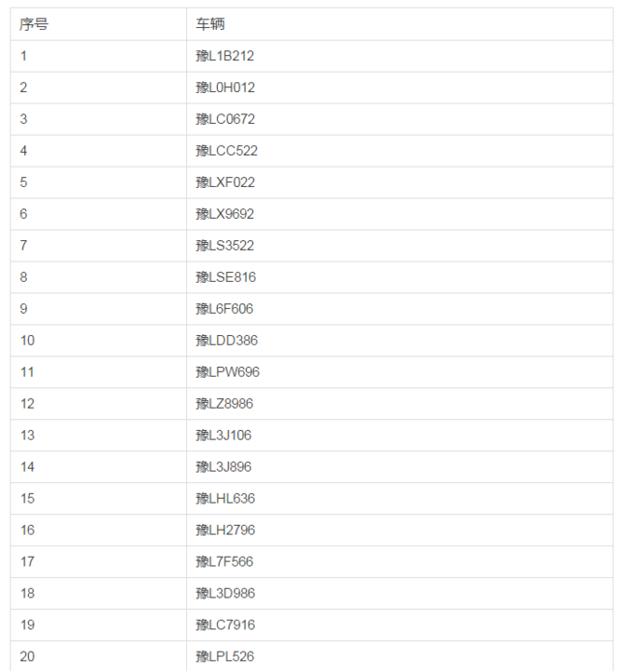Click the plate number 豫LCC522
Screen dimensions: 620x672
pos(226,151)
